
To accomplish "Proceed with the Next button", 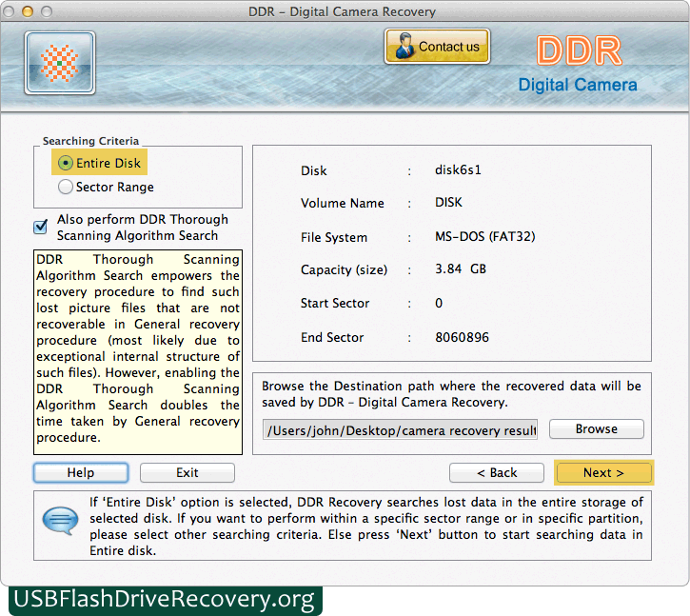I will tap(603, 472).
